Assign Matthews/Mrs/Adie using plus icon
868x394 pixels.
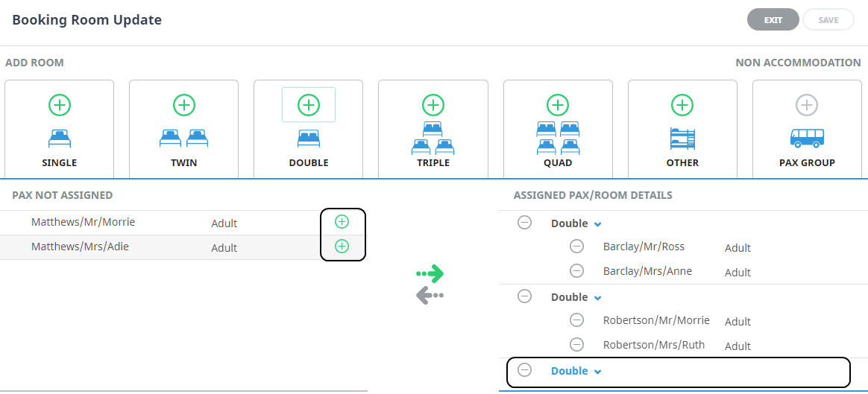(342, 247)
